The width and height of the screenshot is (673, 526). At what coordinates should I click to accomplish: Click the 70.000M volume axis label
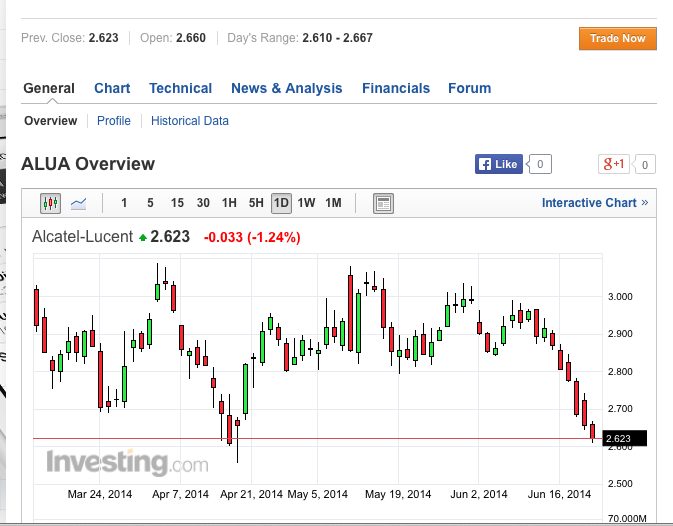tap(627, 518)
